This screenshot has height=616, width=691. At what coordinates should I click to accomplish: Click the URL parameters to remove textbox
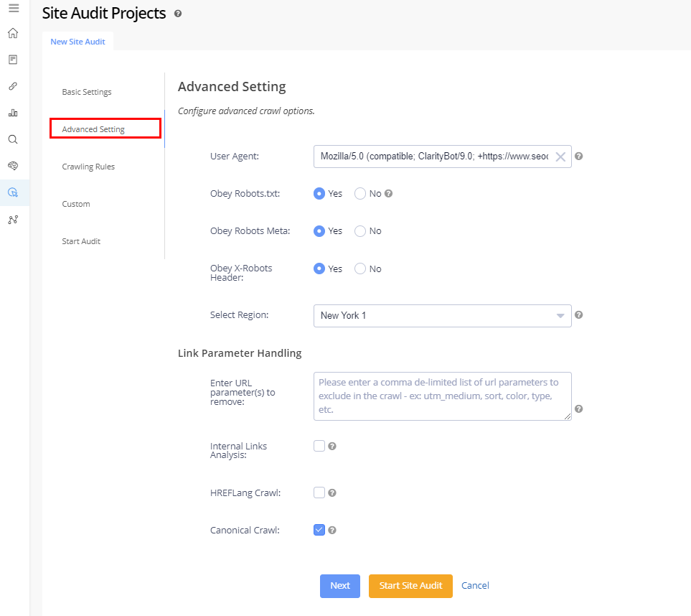(442, 396)
